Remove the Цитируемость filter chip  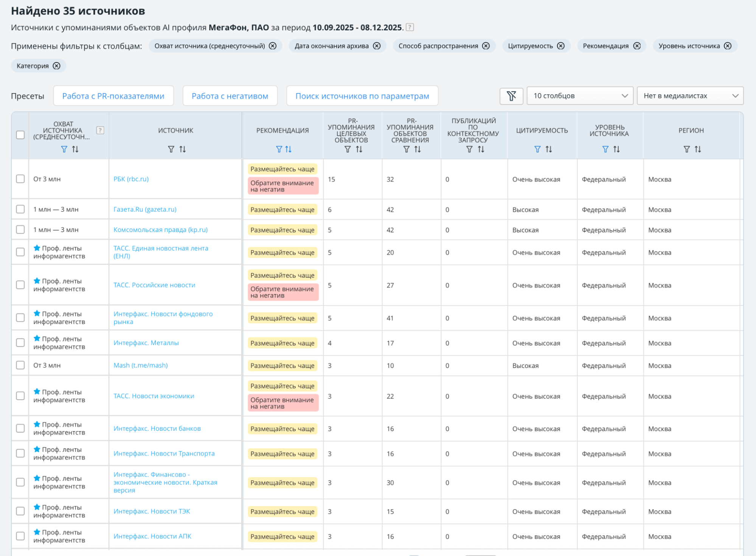[561, 46]
